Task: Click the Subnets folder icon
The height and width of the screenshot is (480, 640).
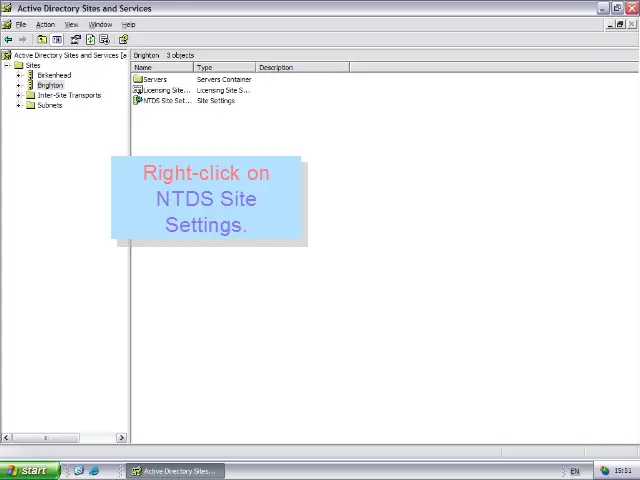Action: pos(31,105)
